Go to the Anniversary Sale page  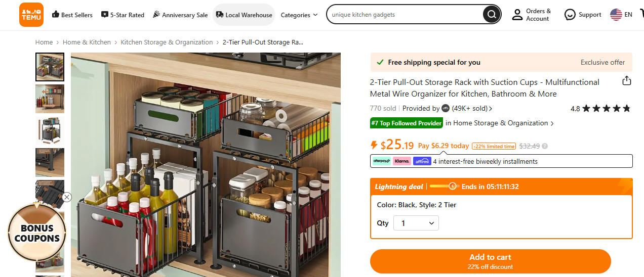(180, 15)
